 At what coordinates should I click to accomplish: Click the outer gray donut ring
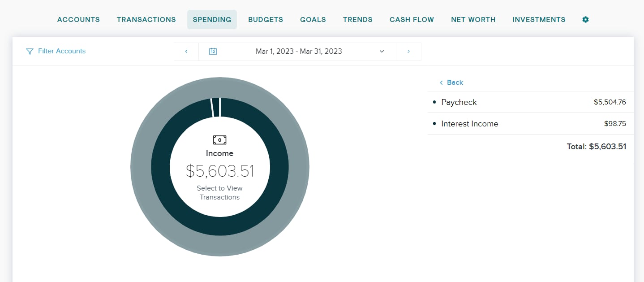[219, 247]
